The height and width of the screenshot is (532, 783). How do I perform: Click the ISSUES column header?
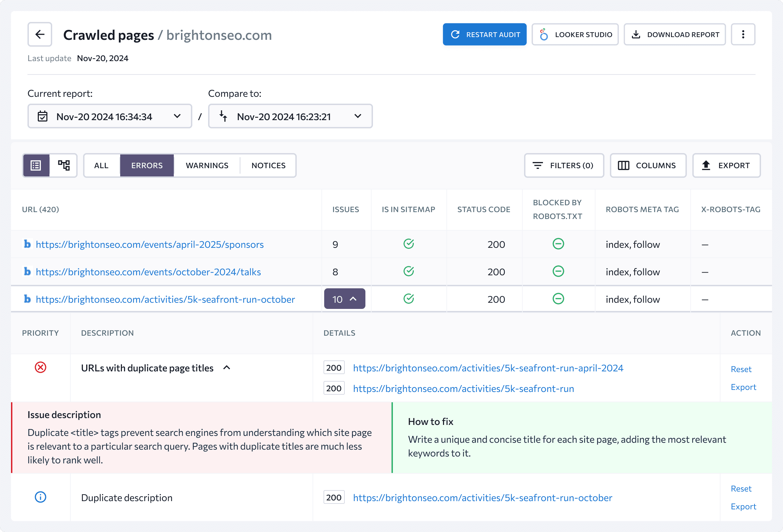tap(346, 209)
